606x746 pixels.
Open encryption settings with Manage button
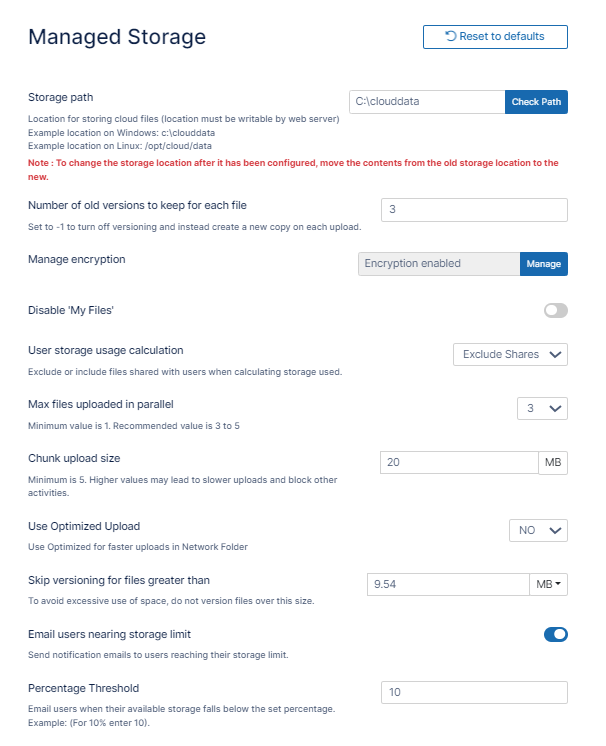pyautogui.click(x=543, y=264)
